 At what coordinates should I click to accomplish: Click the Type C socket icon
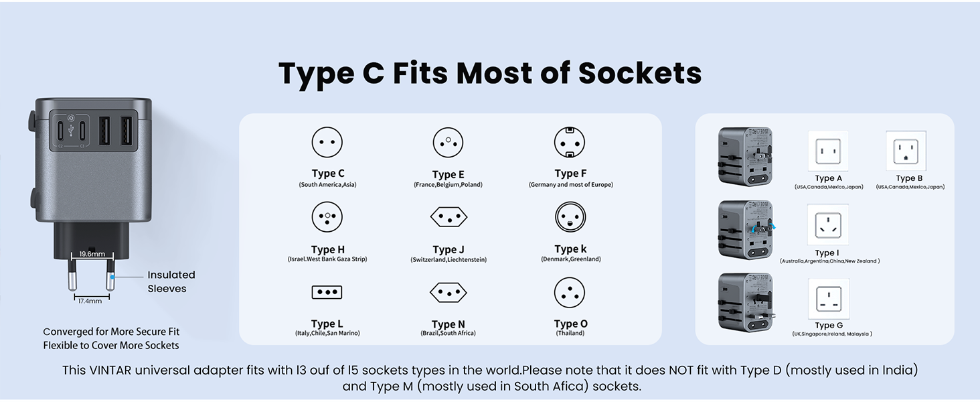point(327,143)
